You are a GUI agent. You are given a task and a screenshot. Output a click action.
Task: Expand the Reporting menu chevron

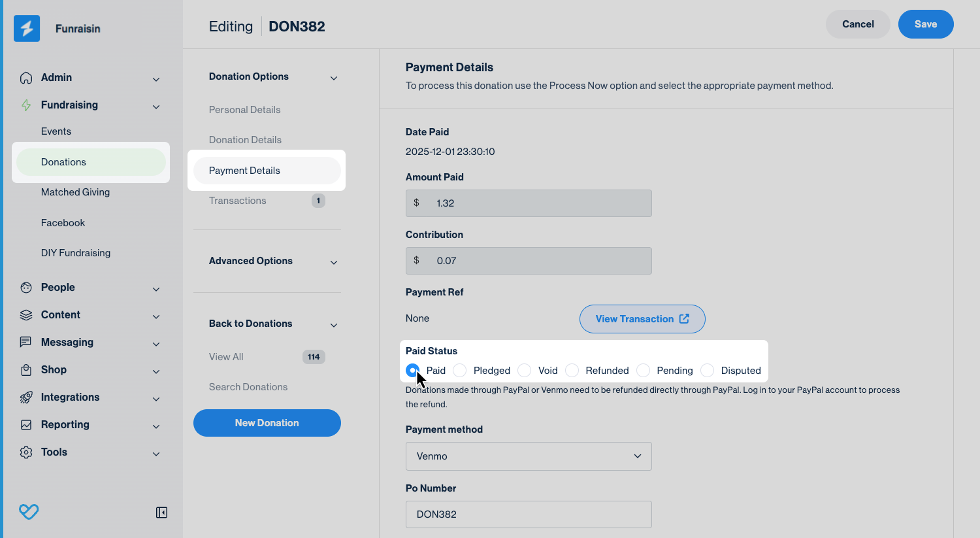156,426
